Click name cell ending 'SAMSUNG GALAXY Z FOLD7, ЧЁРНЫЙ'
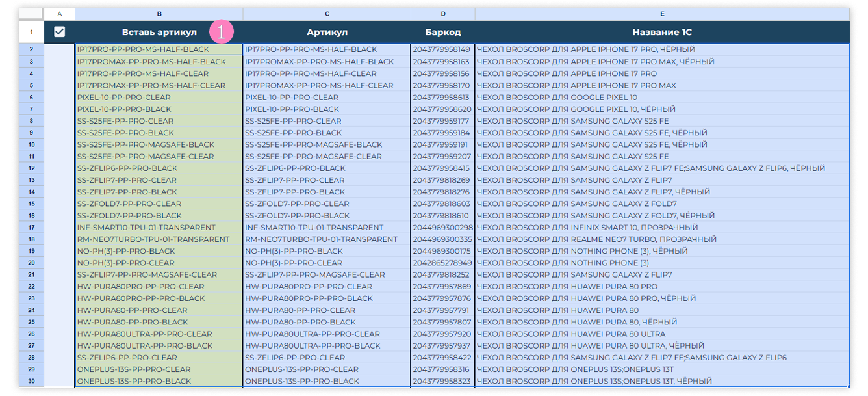 coord(662,215)
